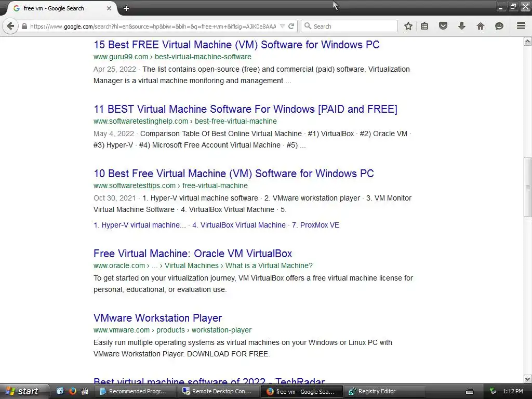Image resolution: width=532 pixels, height=399 pixels.
Task: Open '10 Best Free Virtual Machine' result
Action: (x=234, y=174)
